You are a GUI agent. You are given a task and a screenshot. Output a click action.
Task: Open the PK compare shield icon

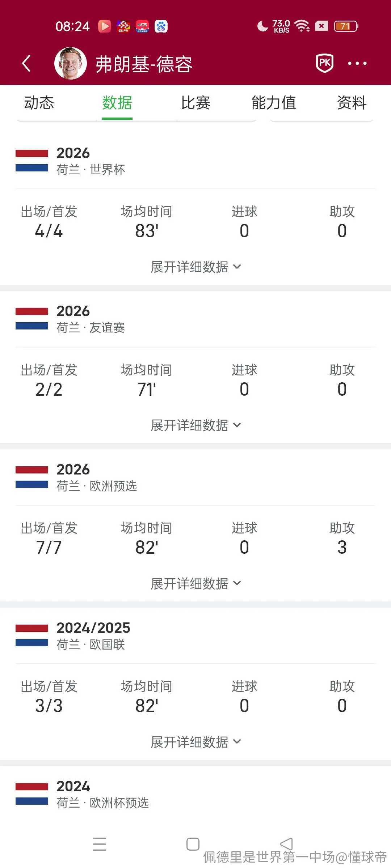point(324,63)
